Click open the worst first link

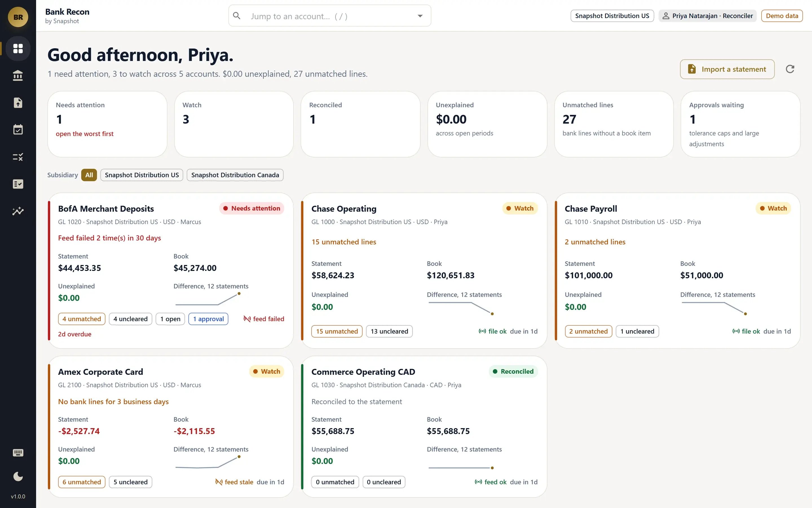[85, 134]
